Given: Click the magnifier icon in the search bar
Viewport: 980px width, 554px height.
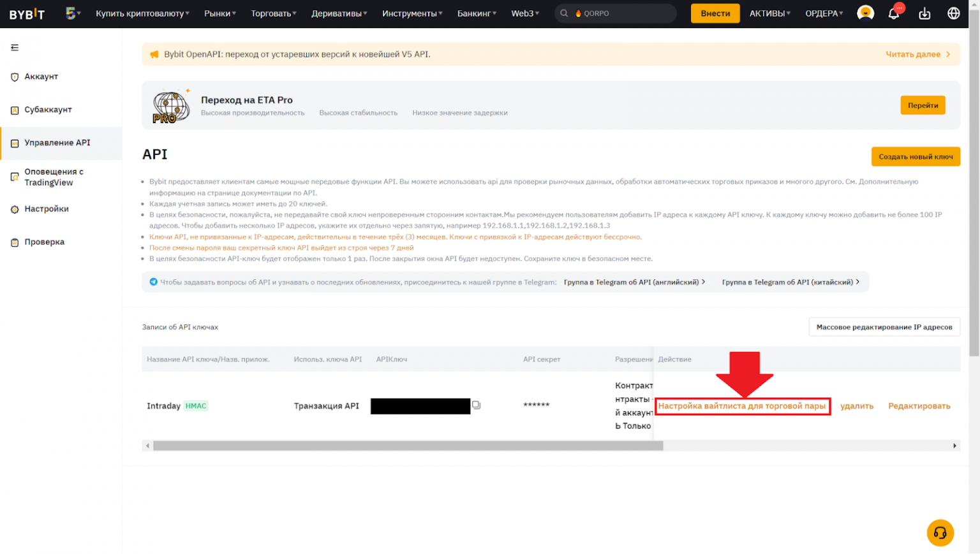Looking at the screenshot, I should click(x=564, y=13).
